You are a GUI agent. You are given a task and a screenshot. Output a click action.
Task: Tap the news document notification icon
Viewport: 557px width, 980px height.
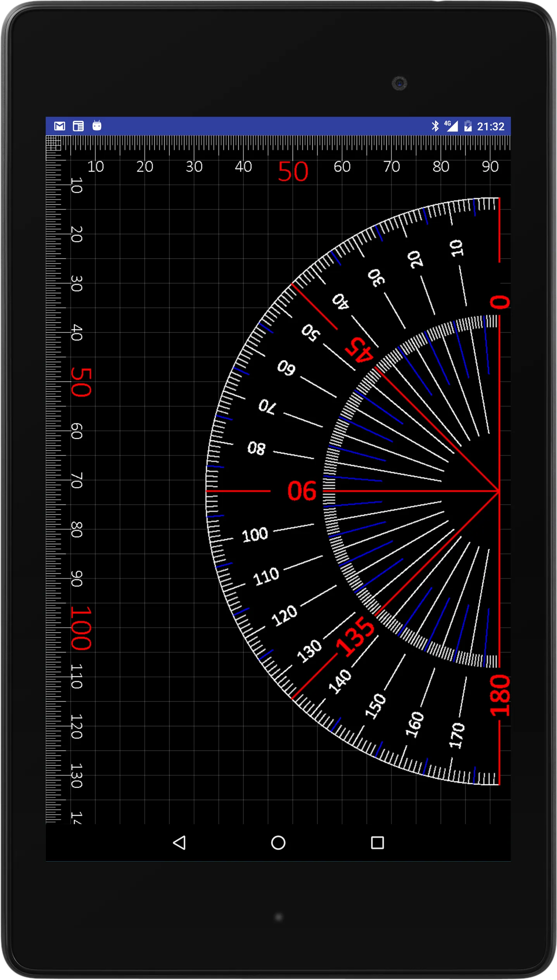point(78,126)
